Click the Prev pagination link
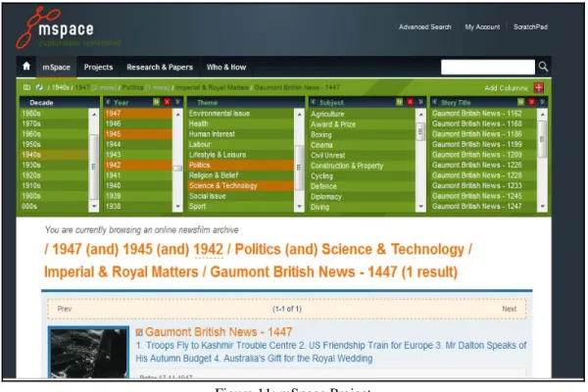 point(65,309)
